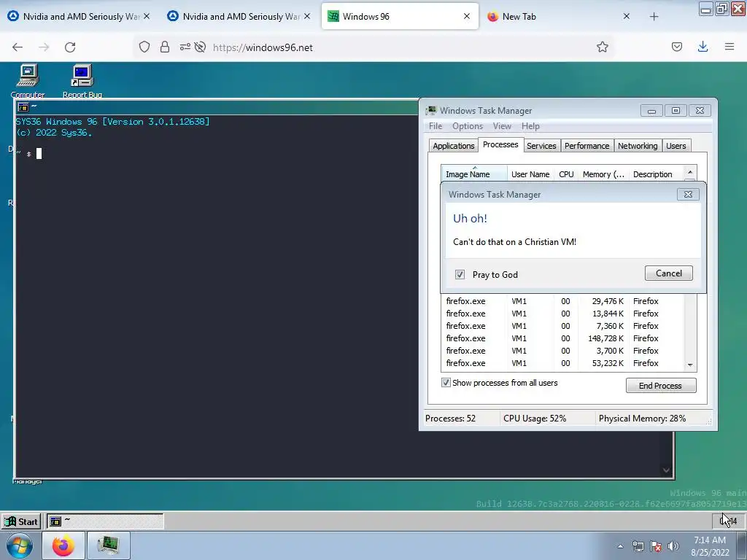Viewport: 747px width, 560px height.
Task: Switch to the Applications tab
Action: click(x=454, y=146)
